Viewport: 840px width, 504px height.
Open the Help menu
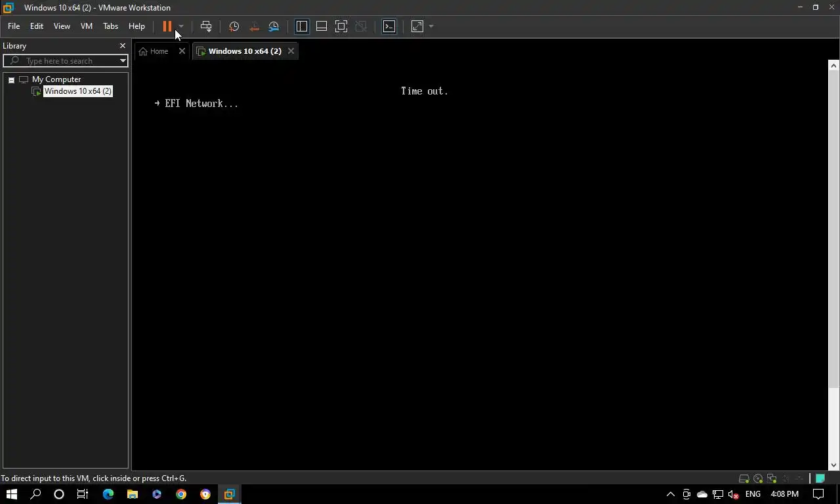[x=136, y=26]
